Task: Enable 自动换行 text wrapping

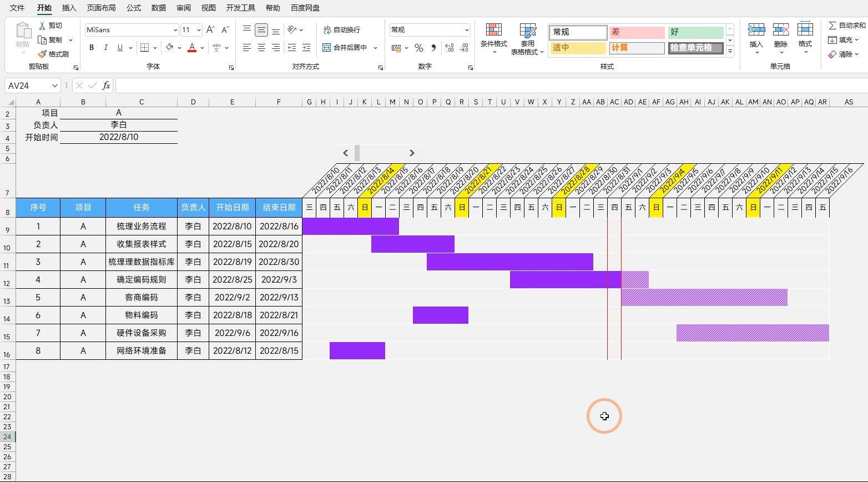Action: pos(342,30)
